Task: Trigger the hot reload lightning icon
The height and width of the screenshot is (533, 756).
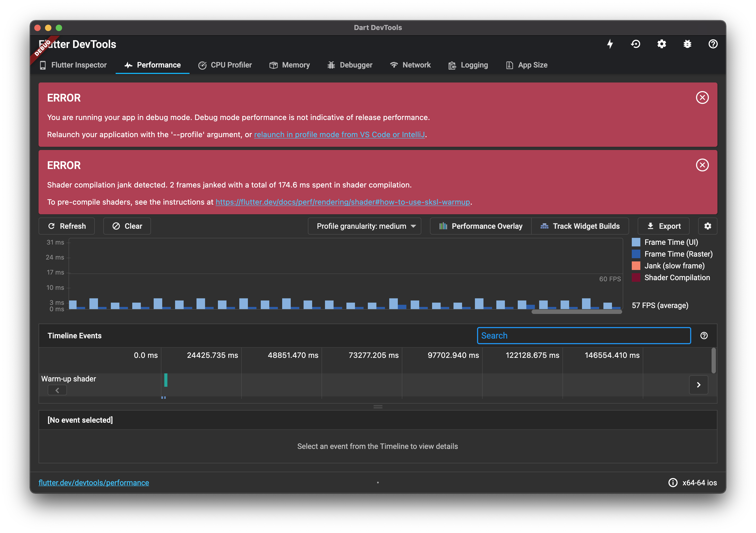Action: (610, 44)
